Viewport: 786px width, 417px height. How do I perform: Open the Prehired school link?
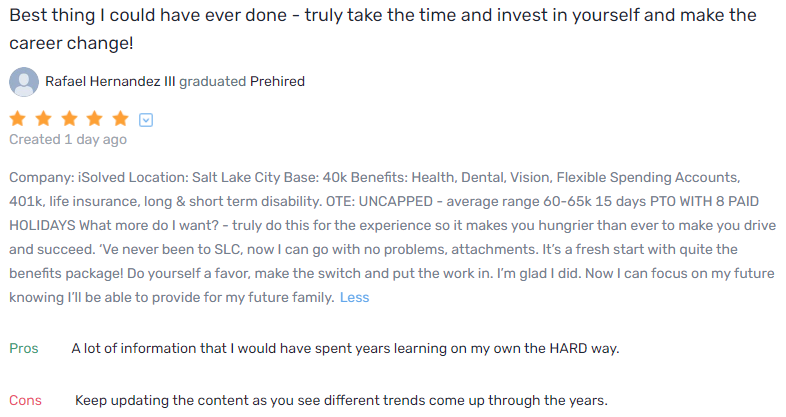click(x=277, y=82)
